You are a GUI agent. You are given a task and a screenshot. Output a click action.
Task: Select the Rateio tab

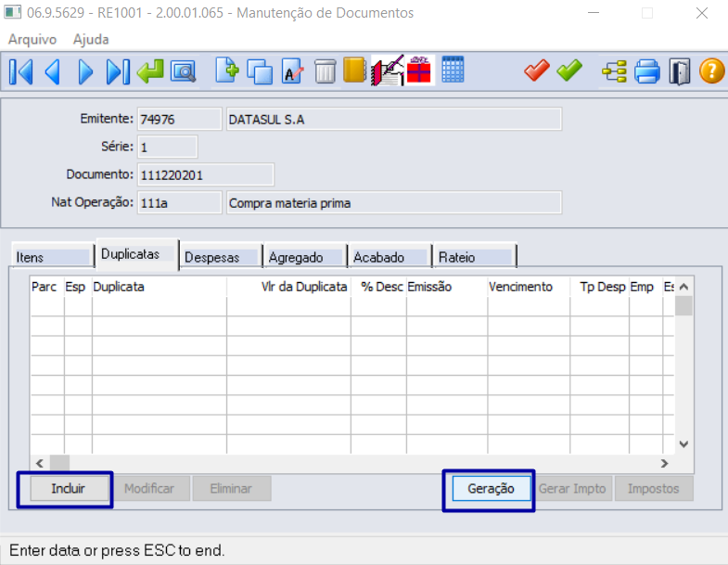(474, 257)
